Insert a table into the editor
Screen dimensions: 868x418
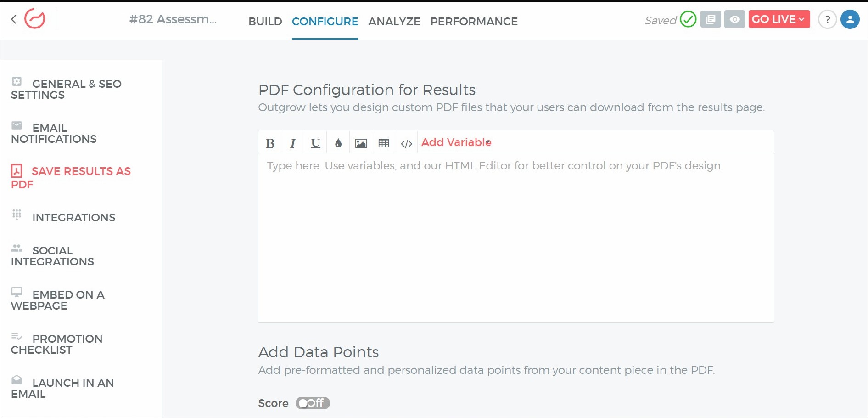[384, 143]
